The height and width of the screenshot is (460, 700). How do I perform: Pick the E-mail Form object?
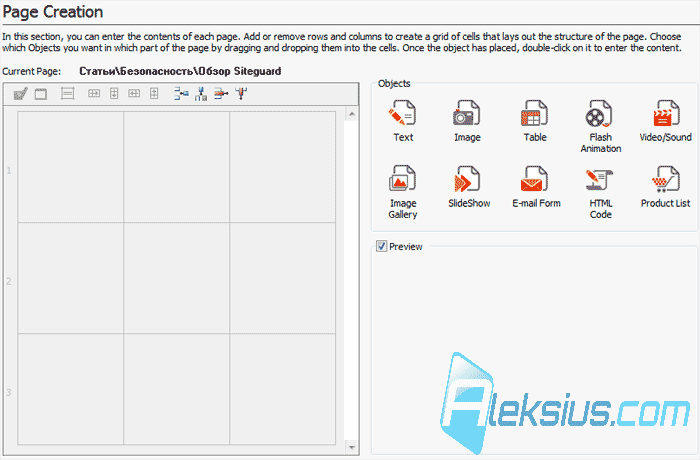(x=535, y=179)
